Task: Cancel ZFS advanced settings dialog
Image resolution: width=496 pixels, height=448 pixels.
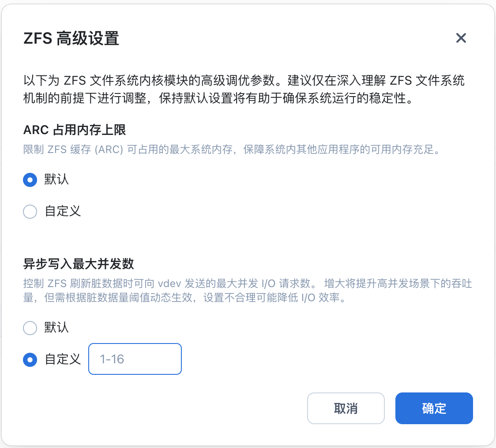Action: [346, 408]
